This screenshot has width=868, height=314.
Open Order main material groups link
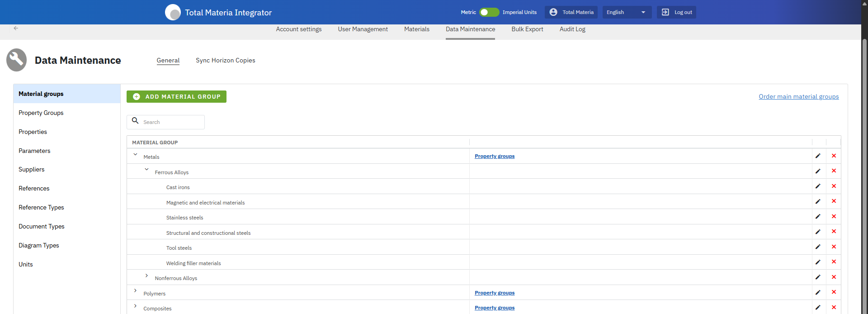798,97
